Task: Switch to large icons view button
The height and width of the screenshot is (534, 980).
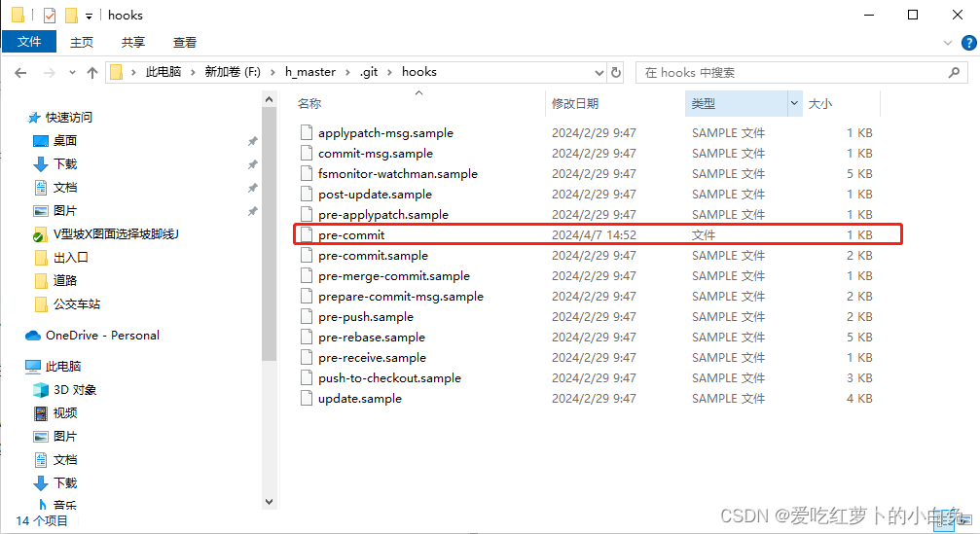Action: pos(963,519)
